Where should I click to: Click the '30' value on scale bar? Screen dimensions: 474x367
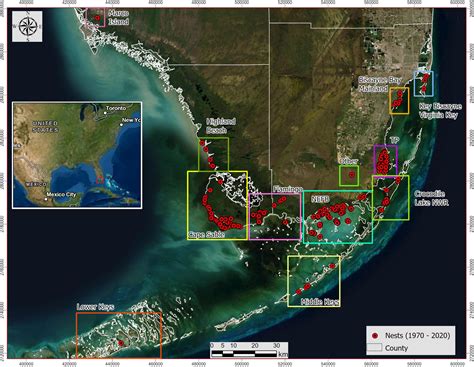276,346
